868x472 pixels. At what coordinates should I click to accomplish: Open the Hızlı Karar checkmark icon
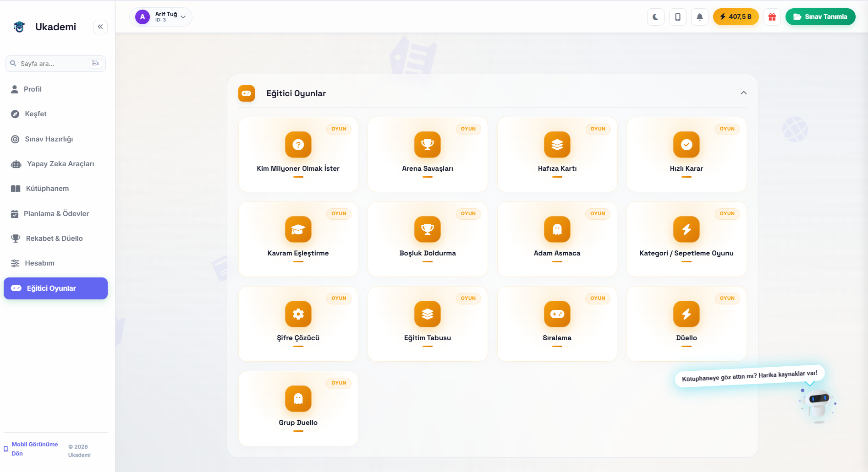[x=687, y=145]
